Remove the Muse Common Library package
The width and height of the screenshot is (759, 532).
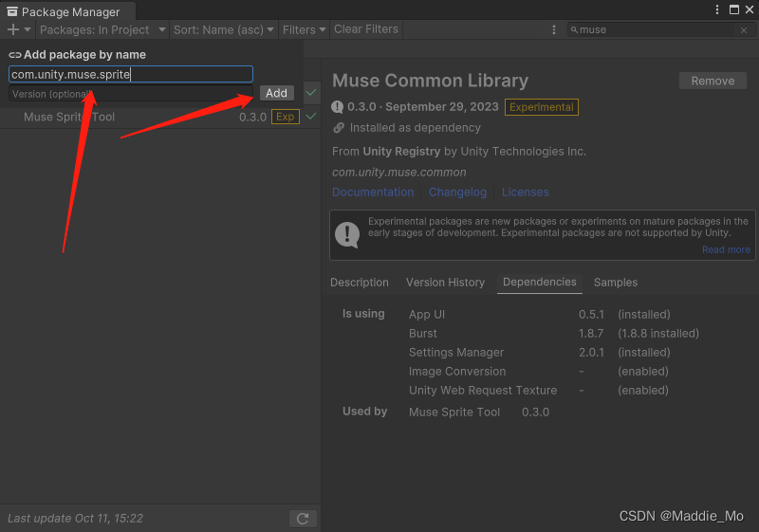click(x=713, y=81)
